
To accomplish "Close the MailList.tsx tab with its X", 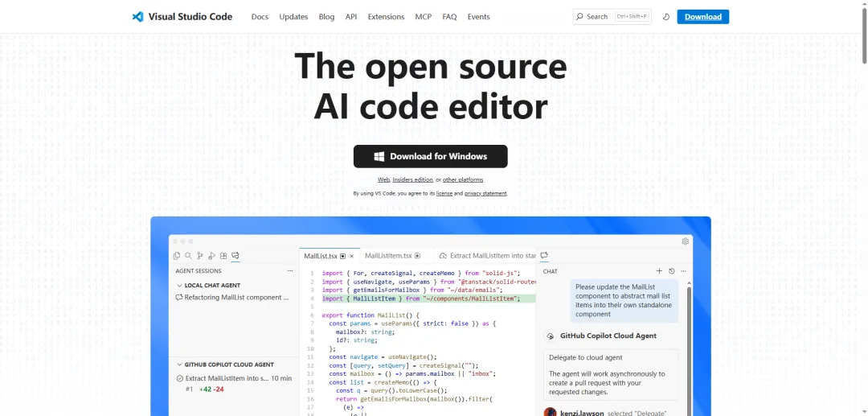I will coord(351,256).
